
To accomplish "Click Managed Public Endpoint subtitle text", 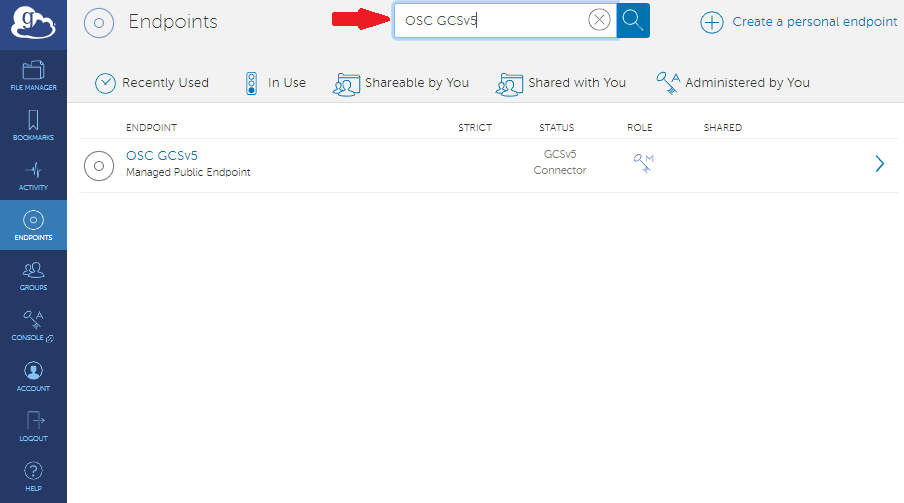I will tap(189, 172).
